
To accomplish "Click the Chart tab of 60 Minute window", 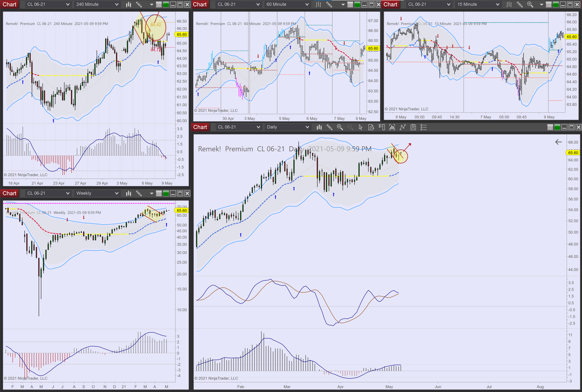I will 200,4.
